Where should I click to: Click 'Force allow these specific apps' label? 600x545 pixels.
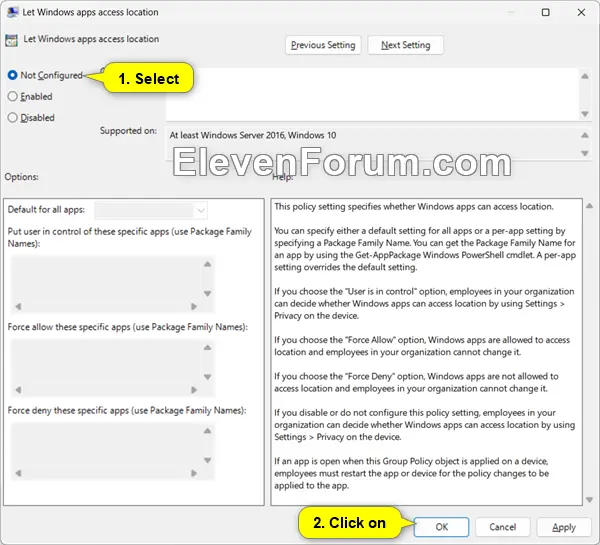point(128,327)
